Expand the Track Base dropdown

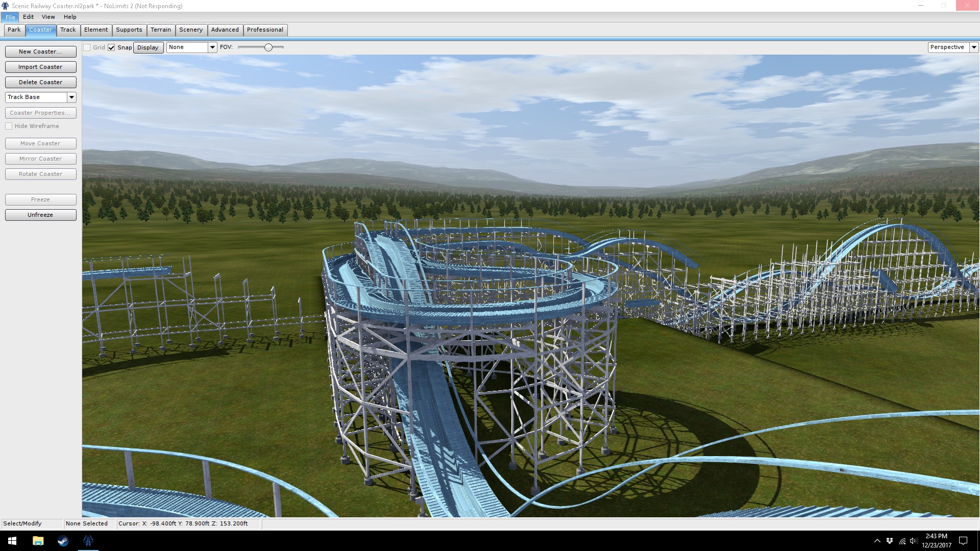tap(71, 97)
